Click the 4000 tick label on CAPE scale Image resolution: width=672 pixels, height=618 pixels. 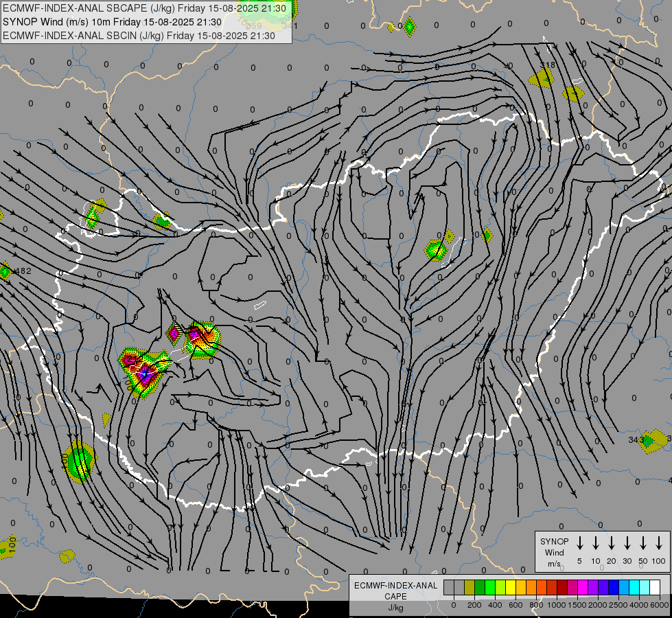[x=639, y=605]
